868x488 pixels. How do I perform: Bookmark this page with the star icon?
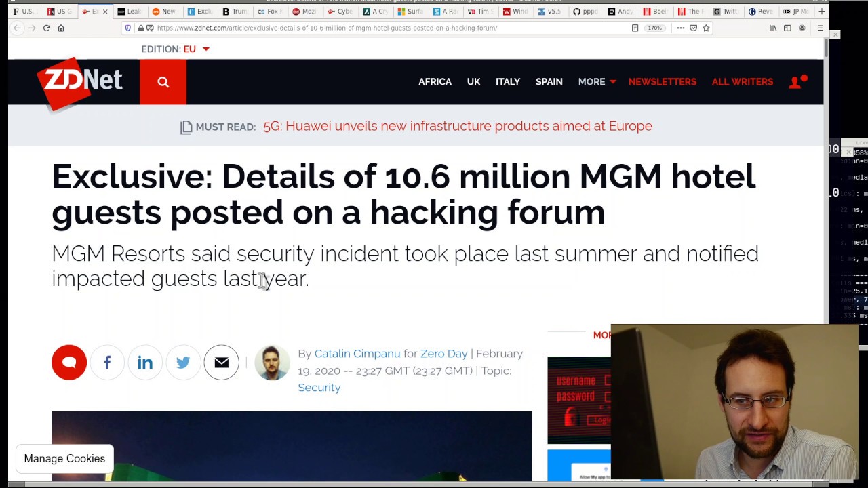pyautogui.click(x=706, y=28)
